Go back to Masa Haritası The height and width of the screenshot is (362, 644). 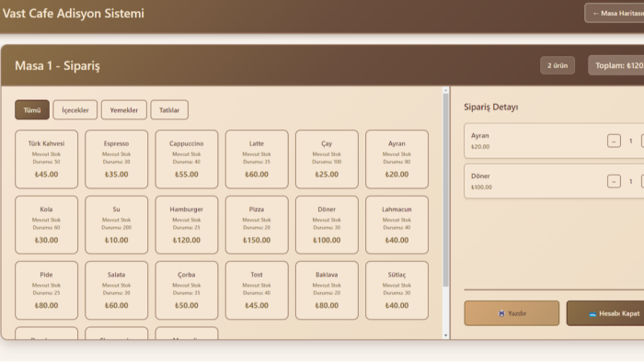tap(615, 13)
